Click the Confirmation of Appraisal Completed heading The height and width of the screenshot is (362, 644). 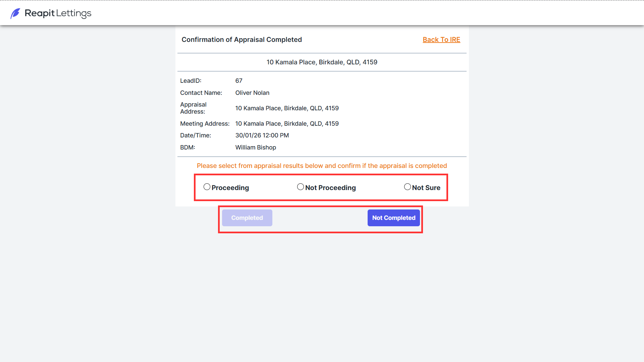pyautogui.click(x=242, y=40)
